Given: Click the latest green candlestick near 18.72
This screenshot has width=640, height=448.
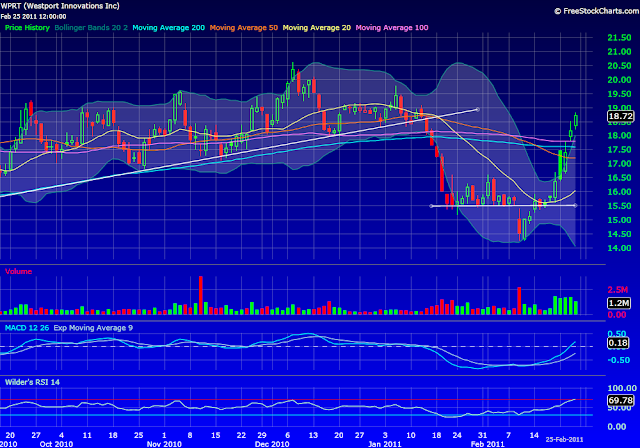Looking at the screenshot, I should pyautogui.click(x=576, y=120).
